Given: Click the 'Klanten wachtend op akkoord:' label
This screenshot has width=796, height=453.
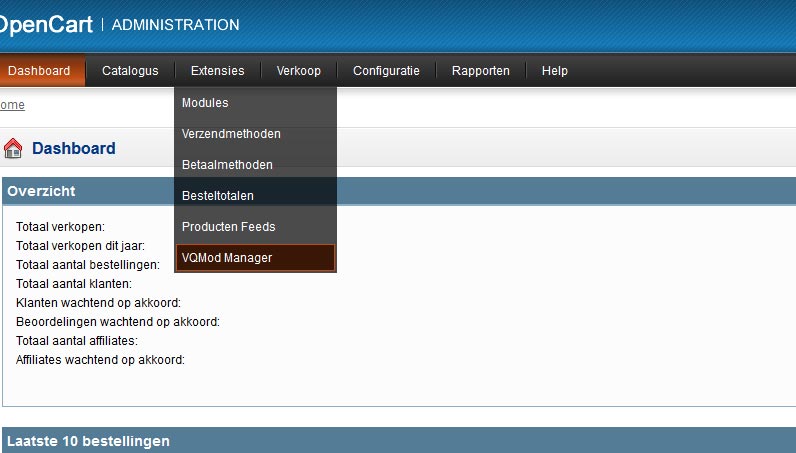Looking at the screenshot, I should click(98, 303).
